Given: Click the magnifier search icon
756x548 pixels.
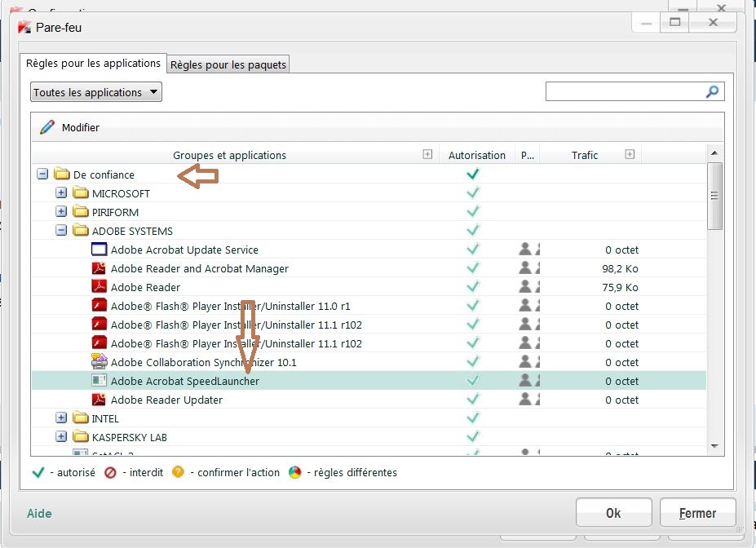Looking at the screenshot, I should coord(712,91).
